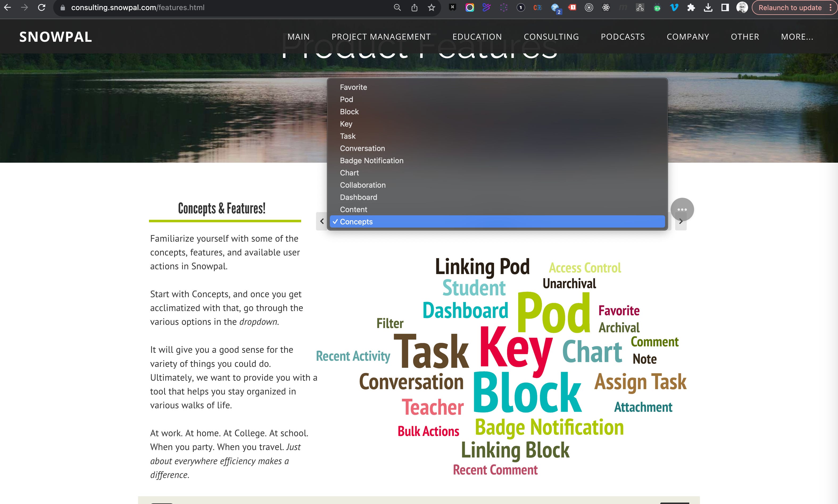Click the React Developer Tools extension icon
Viewport: 838px width, 504px height.
606,7
